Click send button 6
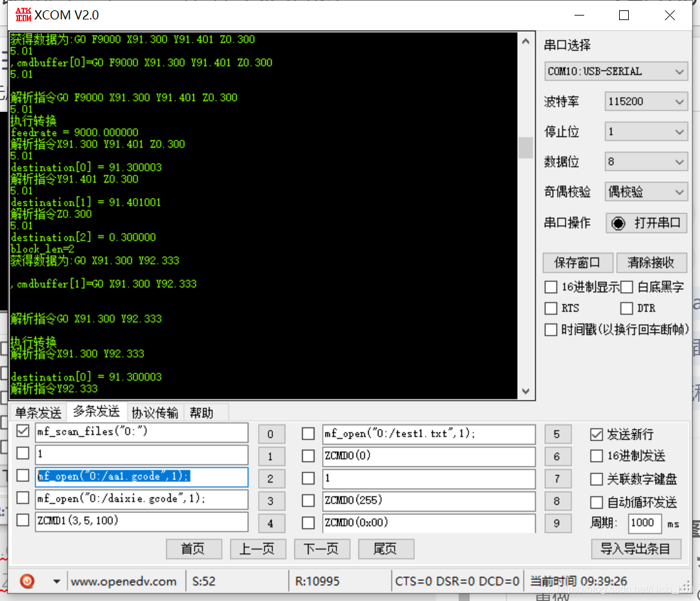The image size is (700, 601). 558,456
